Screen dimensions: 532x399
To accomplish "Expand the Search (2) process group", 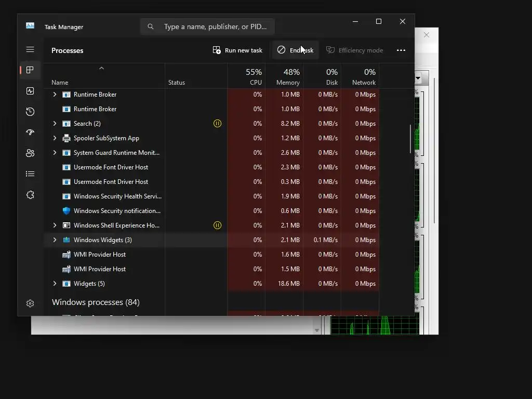I will pyautogui.click(x=55, y=124).
